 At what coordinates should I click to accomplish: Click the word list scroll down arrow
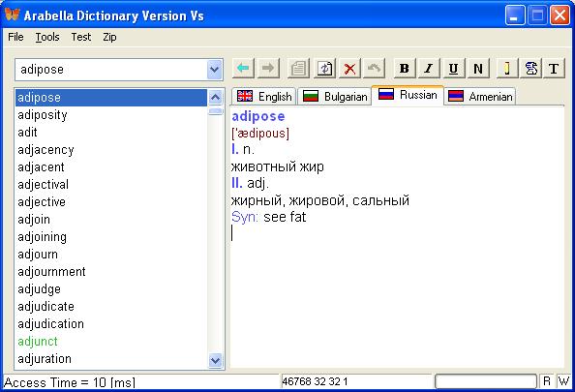tap(215, 360)
